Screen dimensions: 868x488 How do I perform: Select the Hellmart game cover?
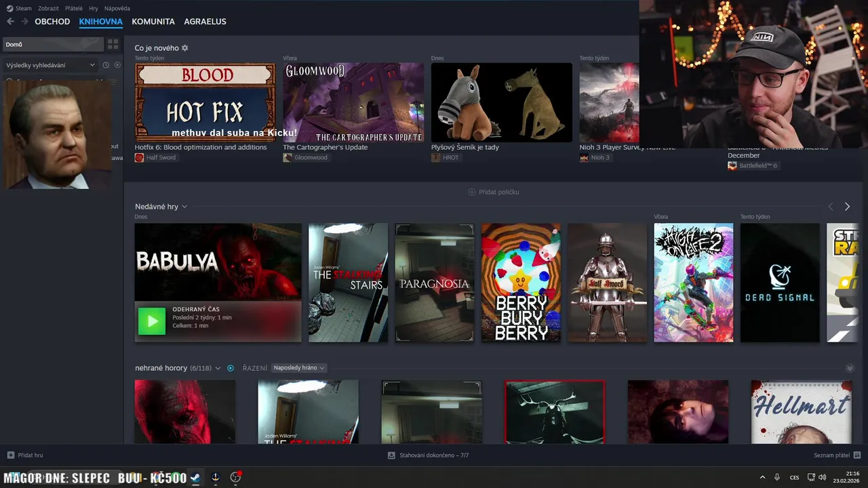[802, 411]
